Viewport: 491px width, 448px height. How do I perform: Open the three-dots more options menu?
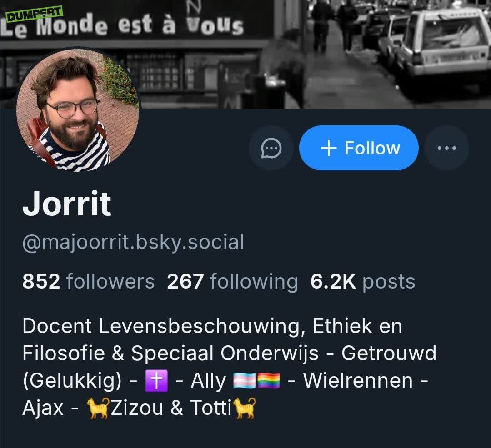(x=446, y=148)
